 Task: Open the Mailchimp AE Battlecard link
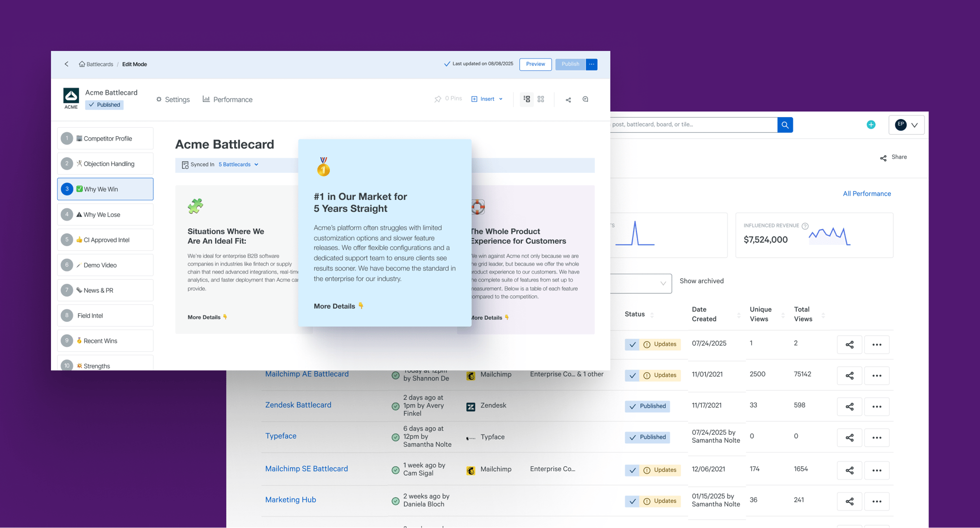307,374
